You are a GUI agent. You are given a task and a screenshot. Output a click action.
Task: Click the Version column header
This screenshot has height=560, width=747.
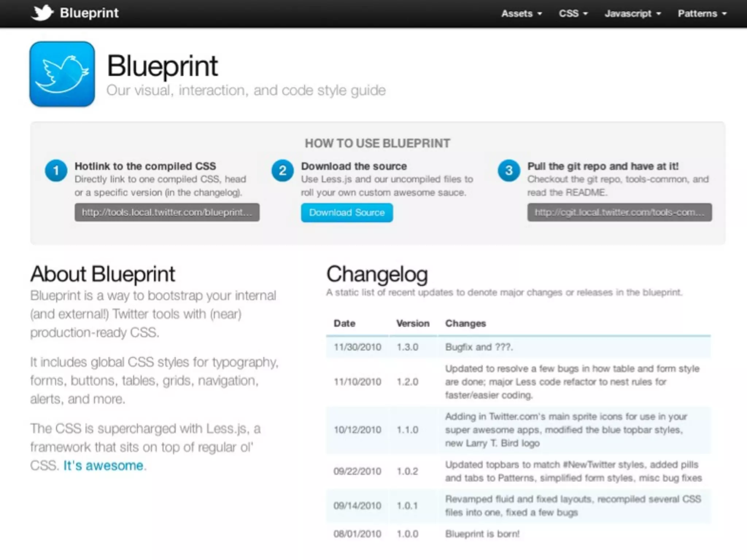[x=413, y=323]
